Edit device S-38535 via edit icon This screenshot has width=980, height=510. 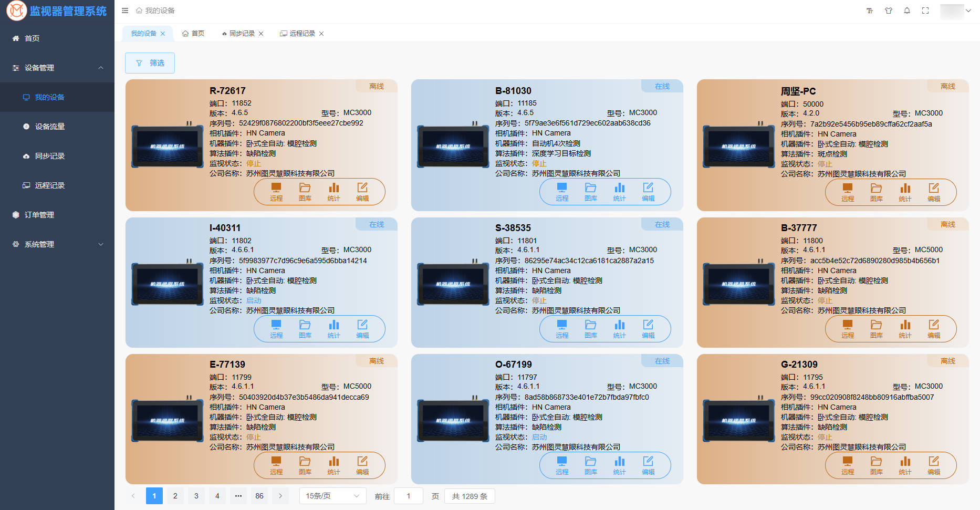click(x=648, y=329)
